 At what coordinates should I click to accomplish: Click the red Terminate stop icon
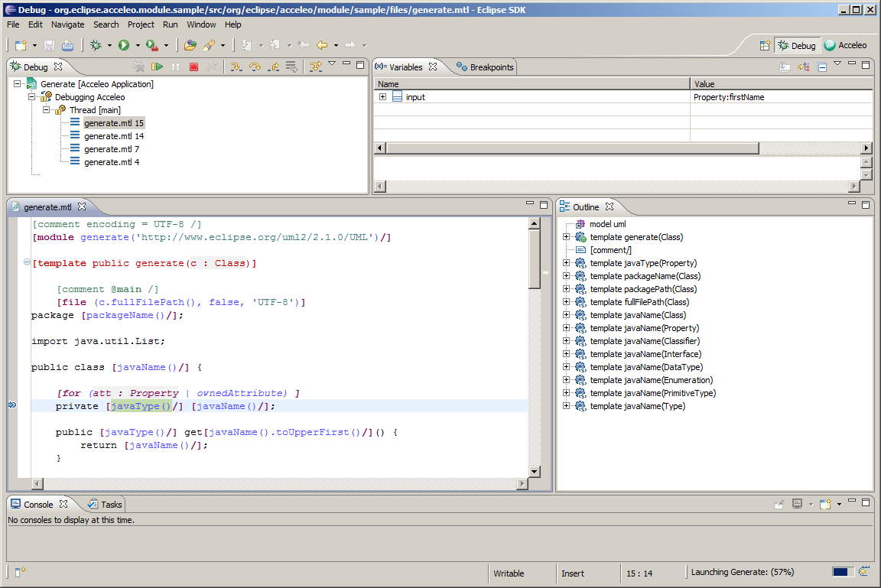193,67
